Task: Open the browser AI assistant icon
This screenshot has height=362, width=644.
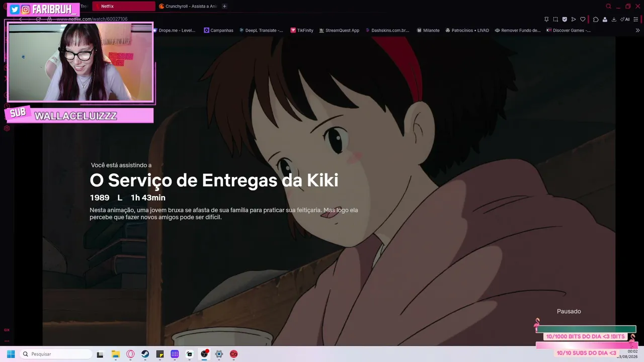Action: pyautogui.click(x=625, y=19)
